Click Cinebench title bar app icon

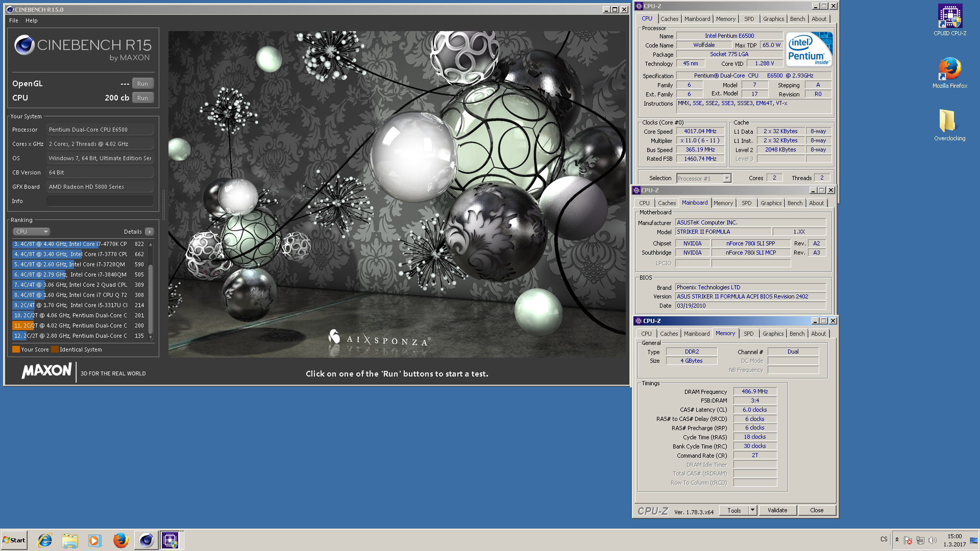tap(10, 10)
